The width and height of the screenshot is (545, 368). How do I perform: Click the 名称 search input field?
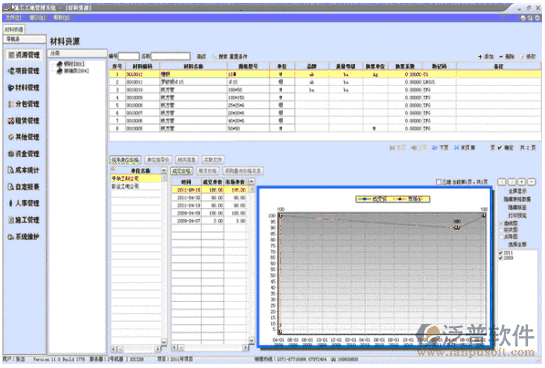coord(171,56)
